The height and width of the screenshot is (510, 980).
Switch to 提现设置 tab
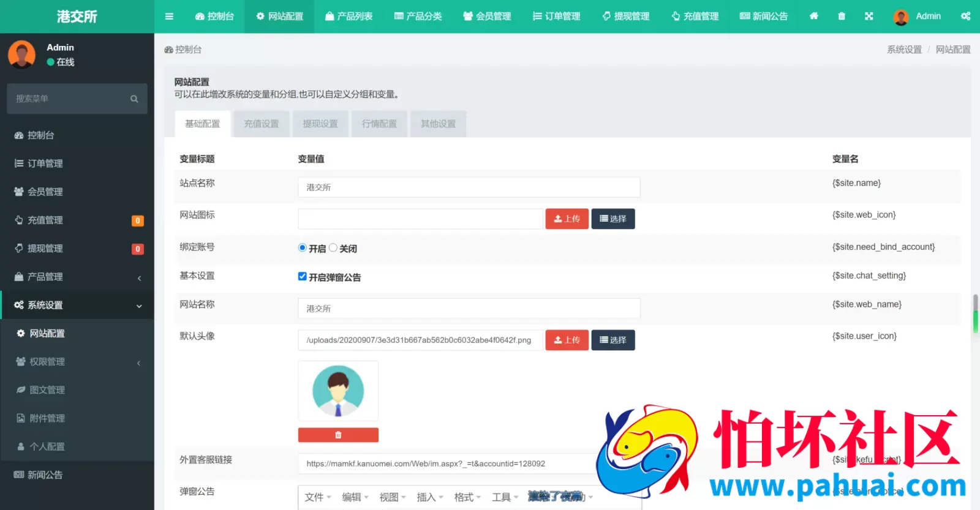pyautogui.click(x=320, y=124)
